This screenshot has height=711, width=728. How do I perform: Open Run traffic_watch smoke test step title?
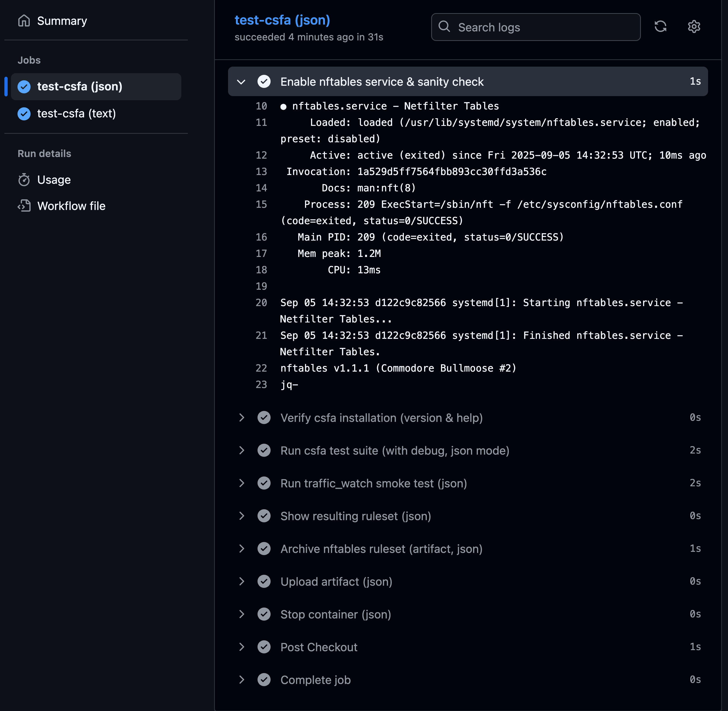click(x=374, y=484)
